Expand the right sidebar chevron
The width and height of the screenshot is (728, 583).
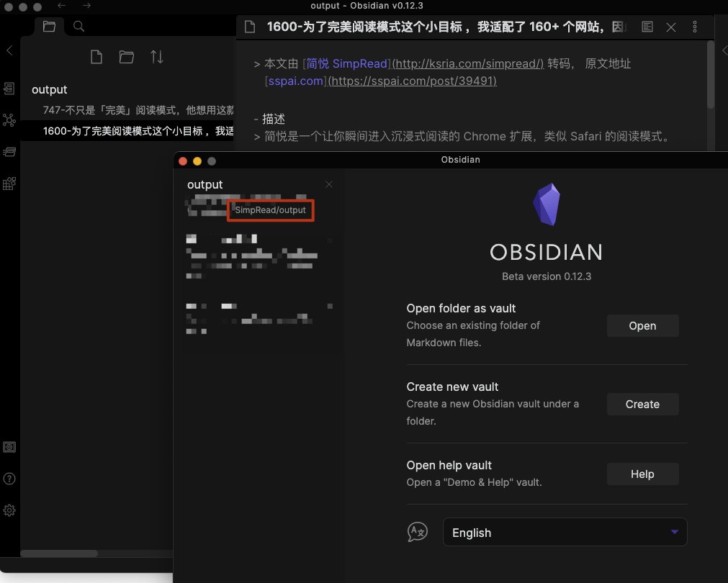pyautogui.click(x=724, y=50)
